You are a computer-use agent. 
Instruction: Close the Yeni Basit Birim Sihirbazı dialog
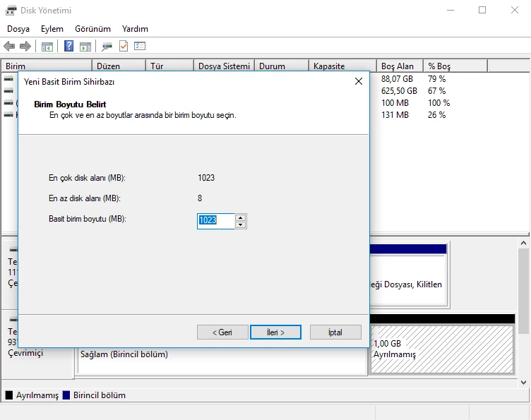tap(359, 81)
